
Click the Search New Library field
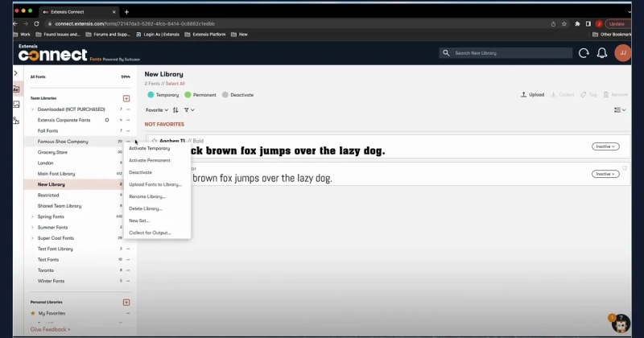point(506,53)
